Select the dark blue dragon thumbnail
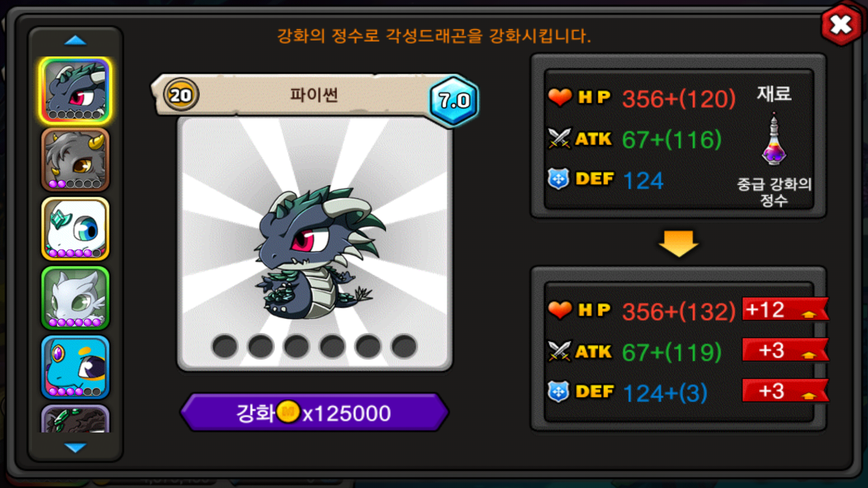 click(75, 90)
